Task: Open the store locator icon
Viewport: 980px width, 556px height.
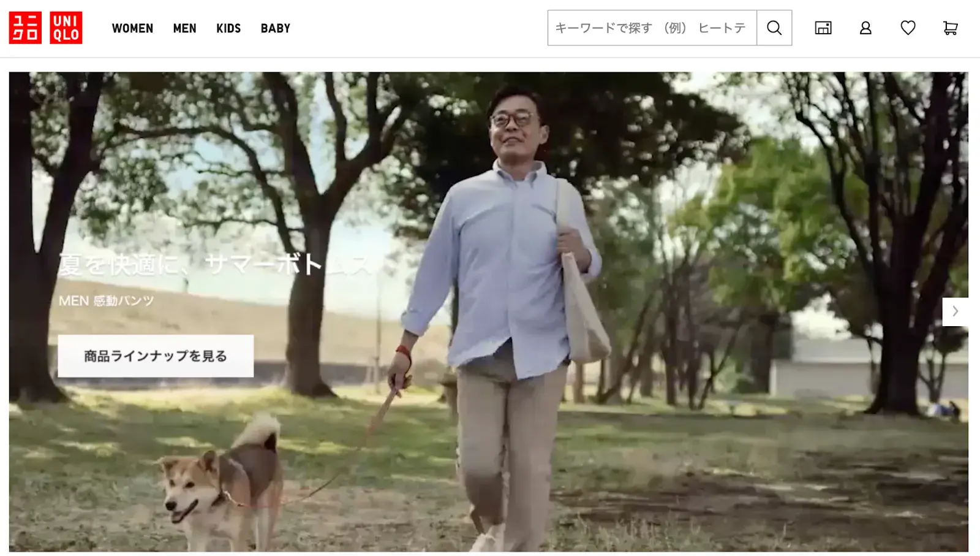Action: pyautogui.click(x=823, y=28)
